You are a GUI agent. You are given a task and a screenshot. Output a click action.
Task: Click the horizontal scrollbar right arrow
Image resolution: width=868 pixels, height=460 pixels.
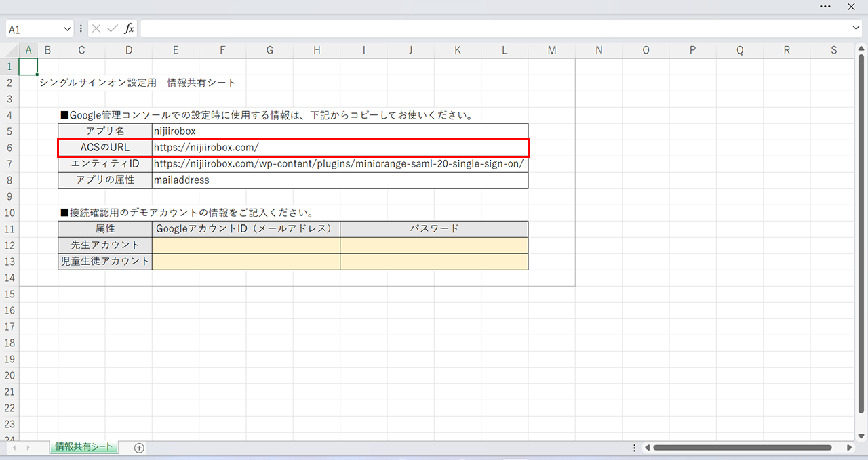click(850, 448)
